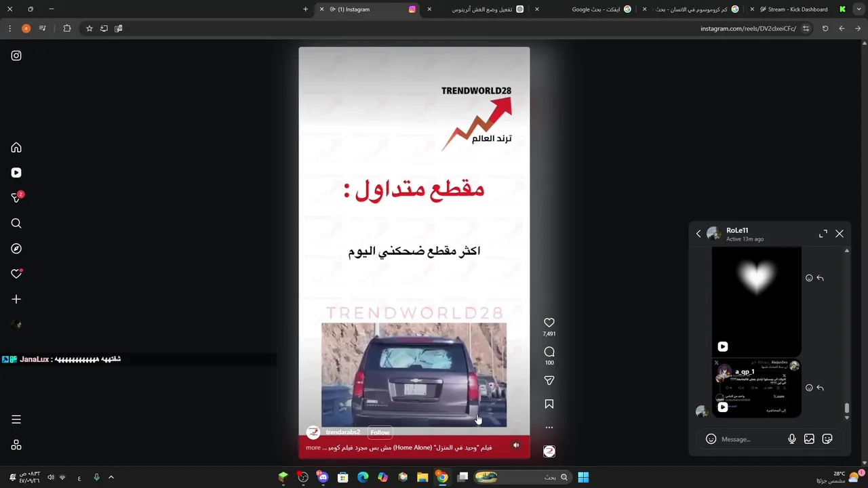868x488 pixels.
Task: React to the a_qp_1 shared post
Action: 809,388
